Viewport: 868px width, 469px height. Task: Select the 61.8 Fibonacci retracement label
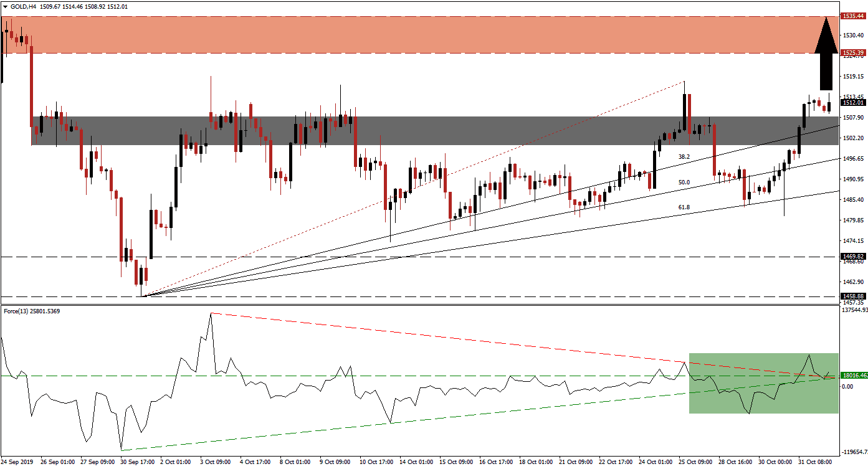click(x=683, y=206)
